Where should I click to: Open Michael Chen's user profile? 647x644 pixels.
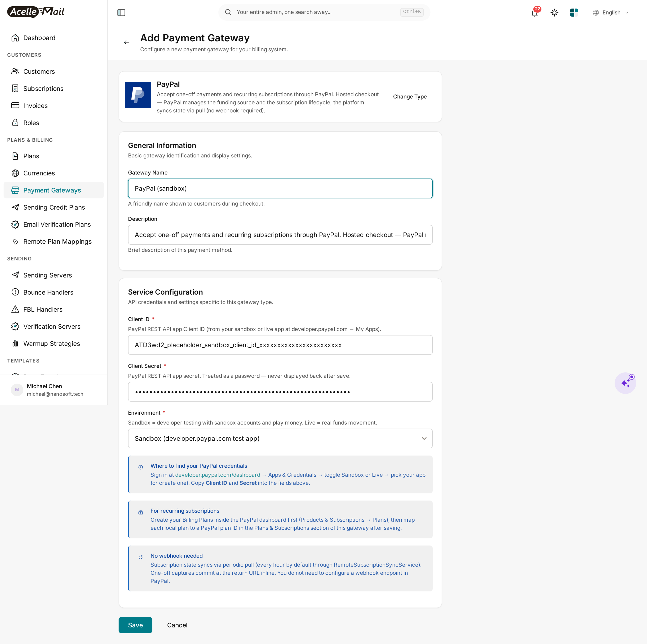click(x=54, y=390)
